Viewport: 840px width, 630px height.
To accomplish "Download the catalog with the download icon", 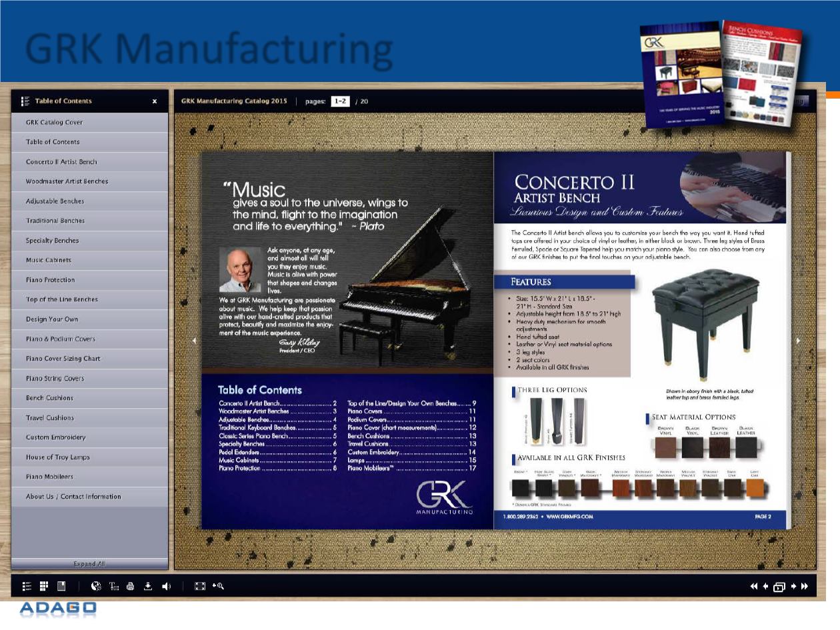I will pos(148,586).
